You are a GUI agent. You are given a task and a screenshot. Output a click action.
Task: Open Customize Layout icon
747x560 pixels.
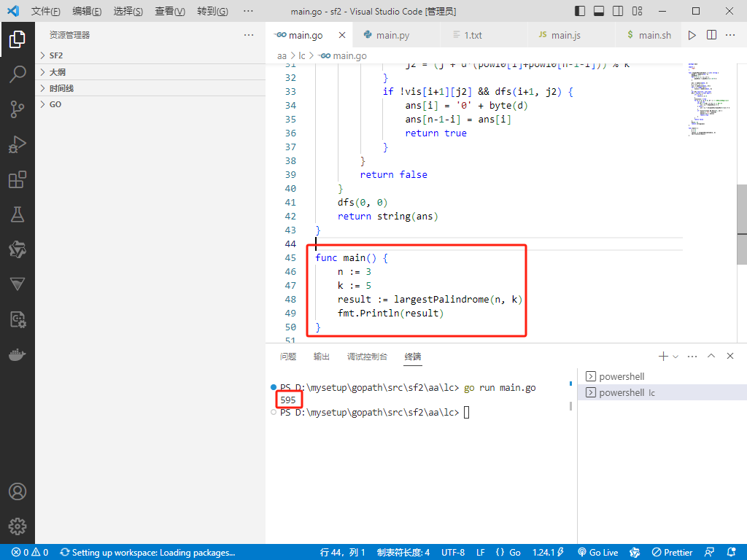pos(637,11)
